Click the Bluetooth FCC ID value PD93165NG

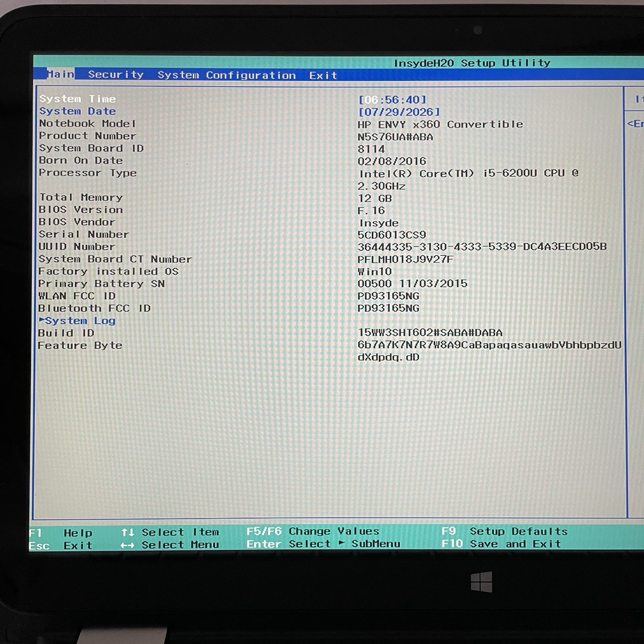coord(388,308)
